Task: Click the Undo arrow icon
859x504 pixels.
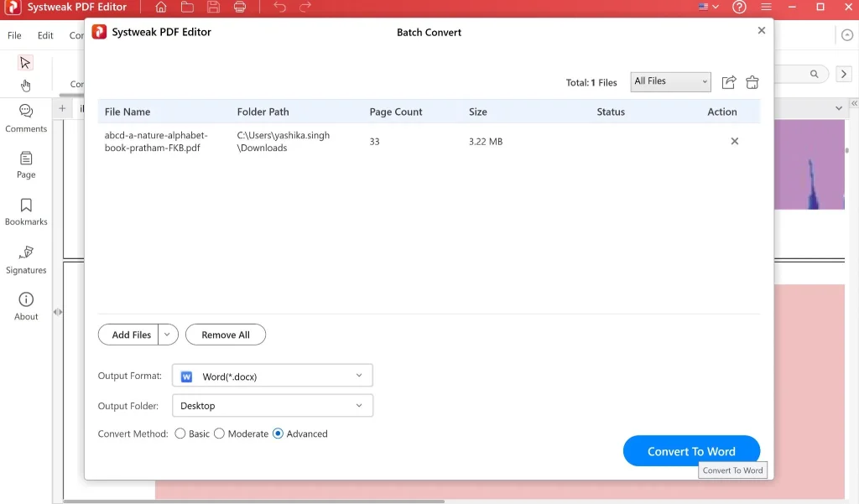Action: point(280,7)
